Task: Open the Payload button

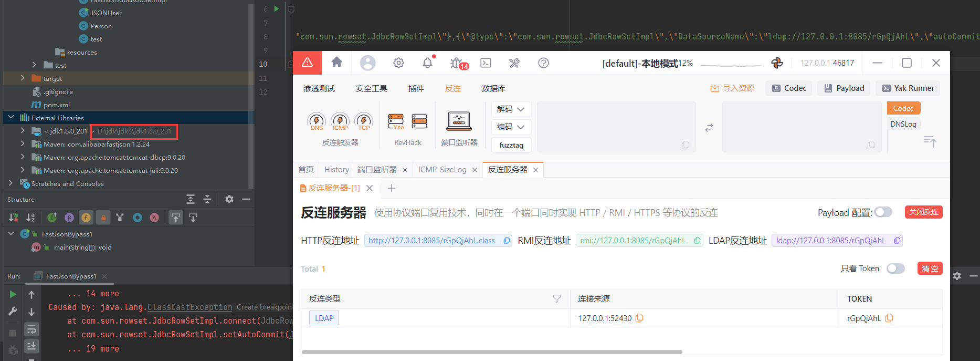Action: pyautogui.click(x=844, y=88)
